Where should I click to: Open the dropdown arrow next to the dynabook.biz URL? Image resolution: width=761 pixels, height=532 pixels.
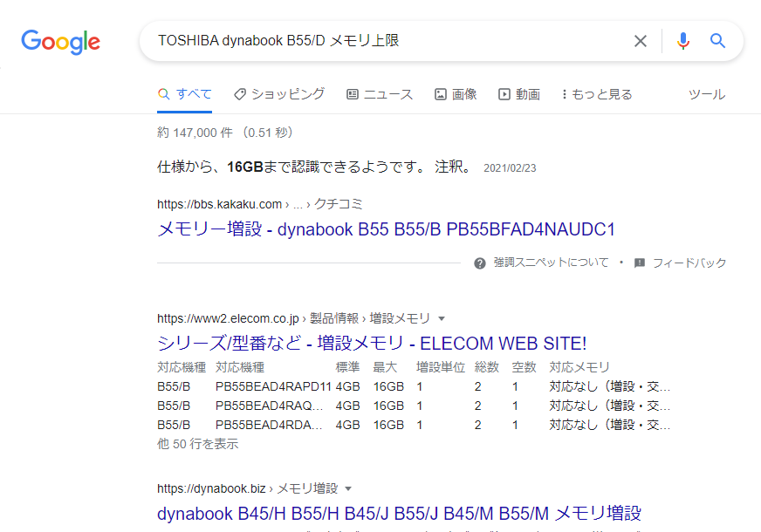click(x=349, y=488)
